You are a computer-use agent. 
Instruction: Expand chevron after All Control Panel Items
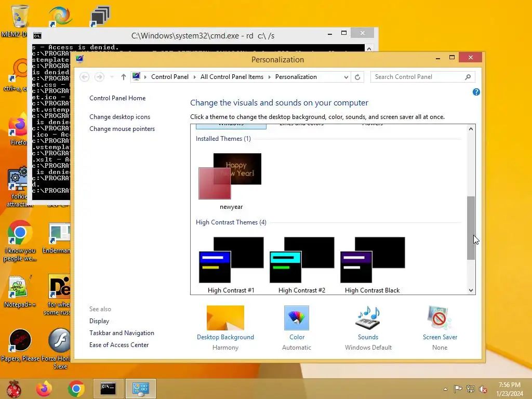tap(270, 77)
